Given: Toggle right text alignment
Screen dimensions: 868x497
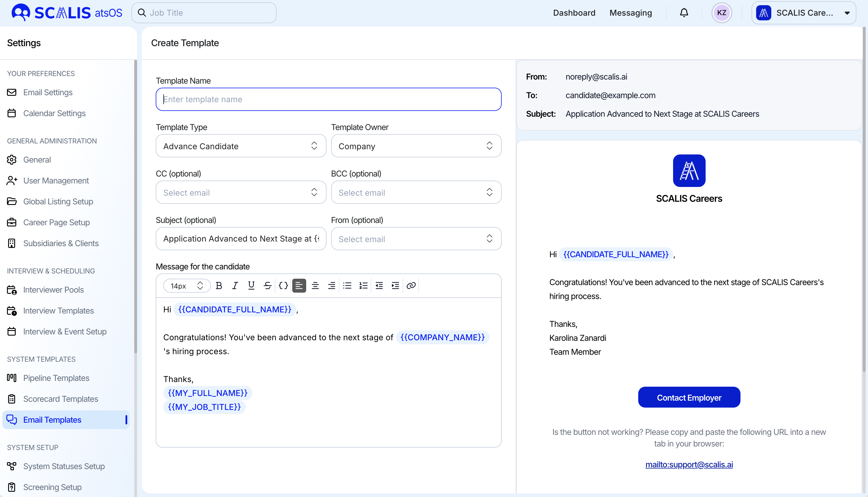Looking at the screenshot, I should click(x=331, y=285).
